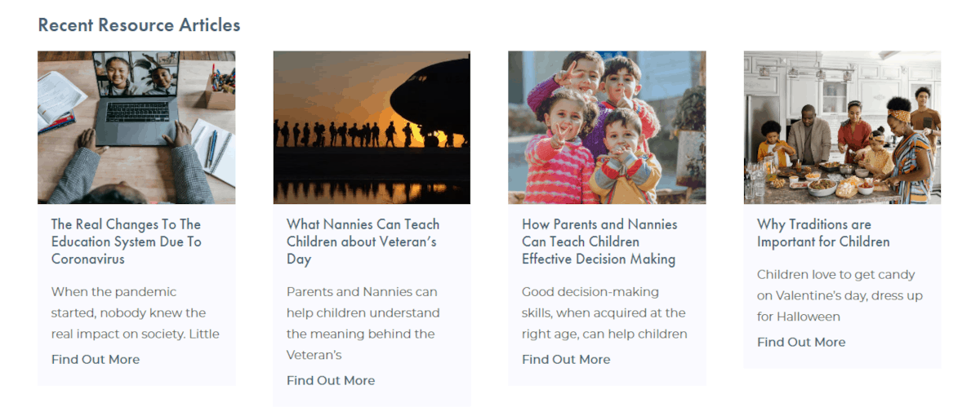The height and width of the screenshot is (412, 980).
Task: Open 'The Real Changes To The Education System' title
Action: pyautogui.click(x=126, y=241)
